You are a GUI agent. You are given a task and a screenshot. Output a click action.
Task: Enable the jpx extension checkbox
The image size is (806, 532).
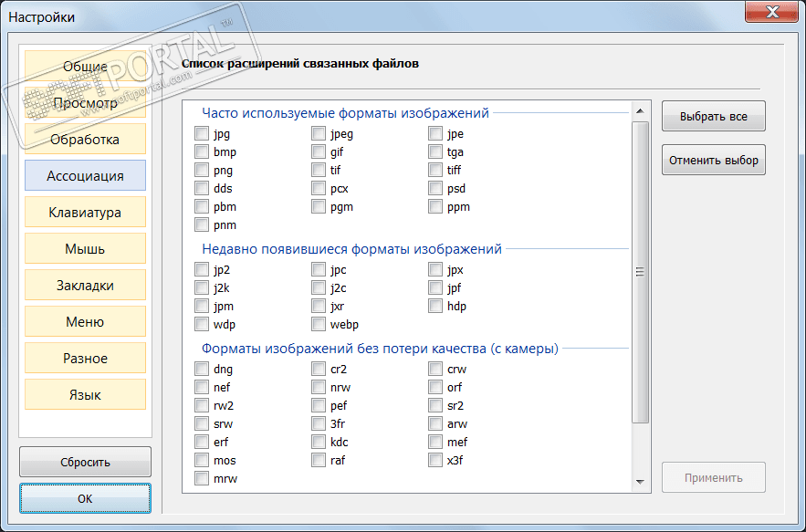point(434,269)
